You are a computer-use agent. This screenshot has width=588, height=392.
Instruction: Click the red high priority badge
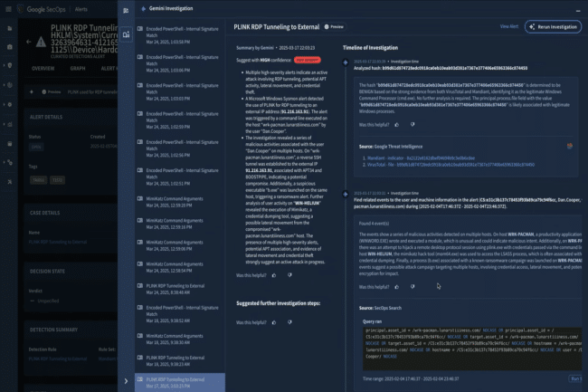[x=308, y=60]
